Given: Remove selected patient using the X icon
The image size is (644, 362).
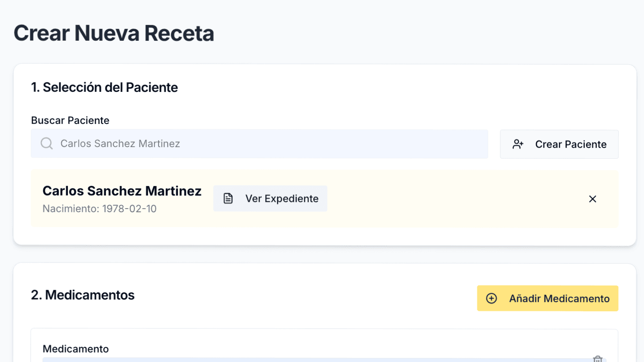Looking at the screenshot, I should click(x=592, y=199).
